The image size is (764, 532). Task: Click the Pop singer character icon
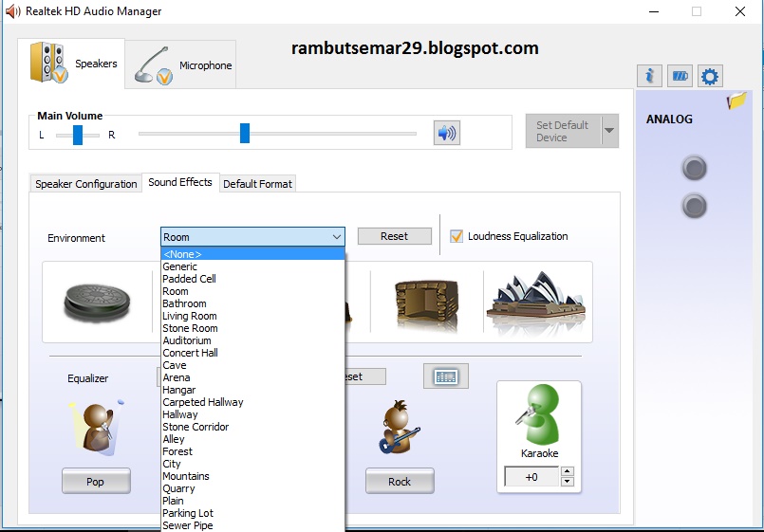[98, 428]
